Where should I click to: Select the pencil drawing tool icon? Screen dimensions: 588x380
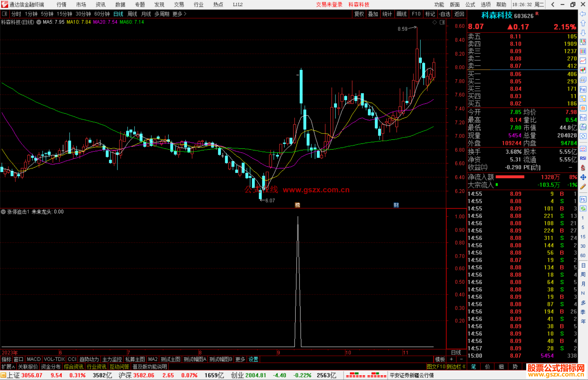583,187
